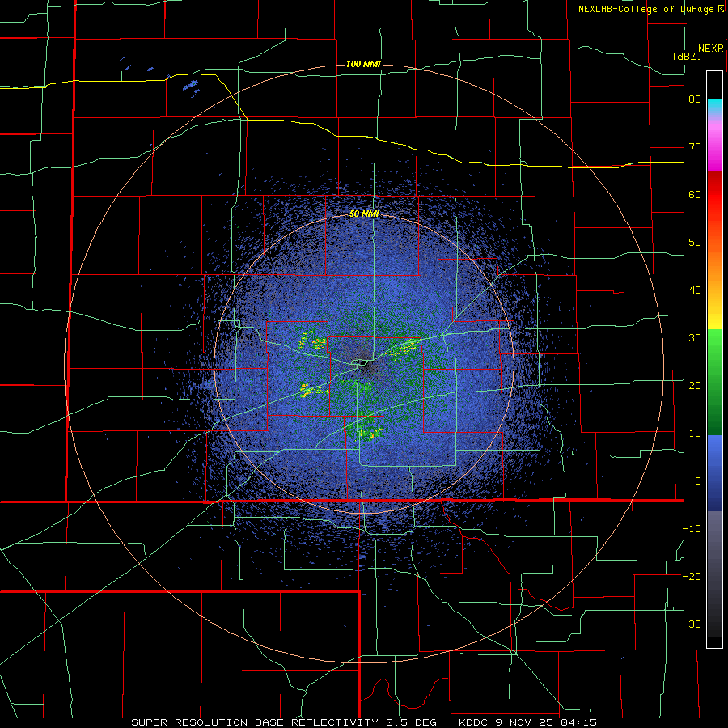Click the 50 value on reflectivity scale

coord(695,243)
